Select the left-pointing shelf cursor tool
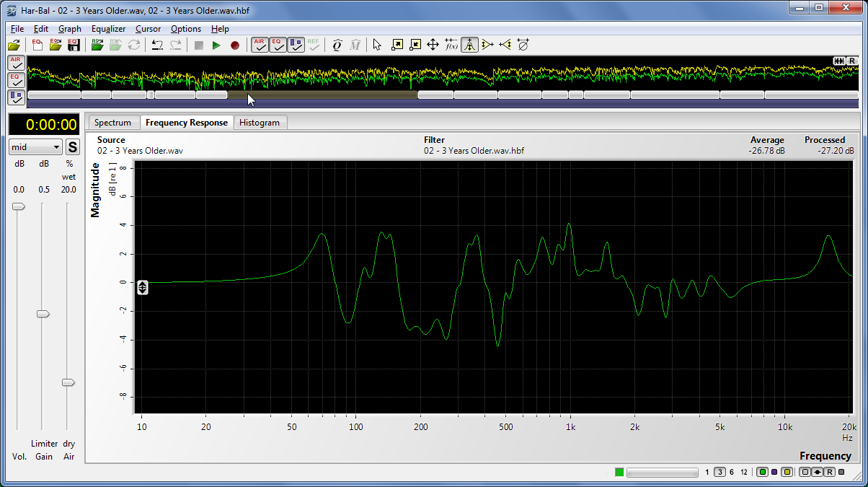 point(505,45)
